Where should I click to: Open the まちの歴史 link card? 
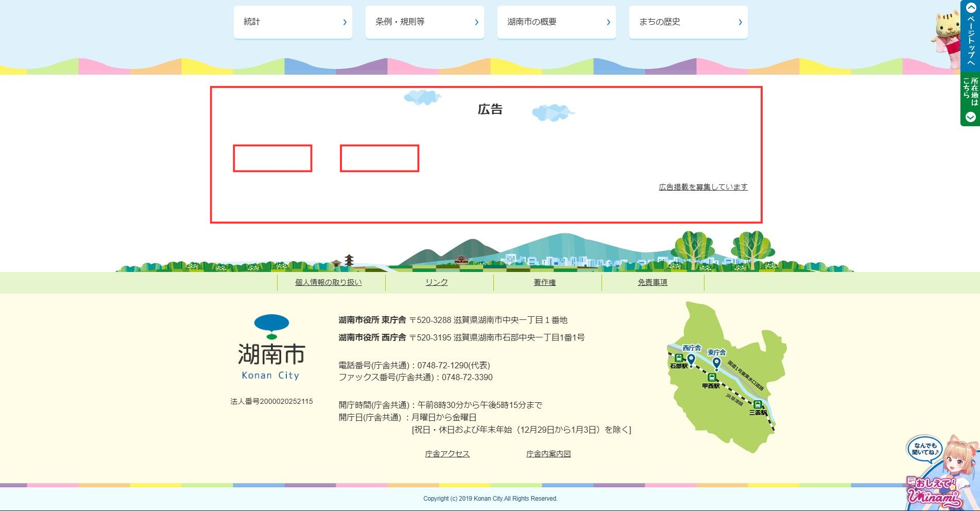coord(688,22)
